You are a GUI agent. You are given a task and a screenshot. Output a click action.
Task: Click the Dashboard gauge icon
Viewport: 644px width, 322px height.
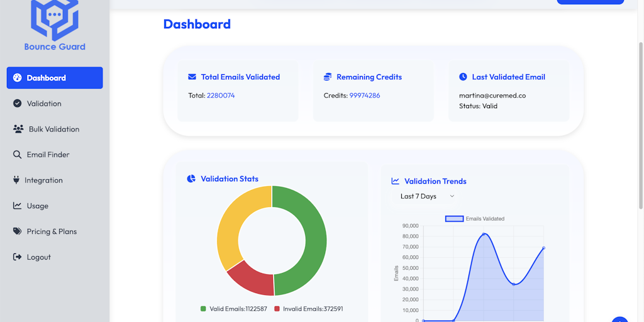coord(17,77)
